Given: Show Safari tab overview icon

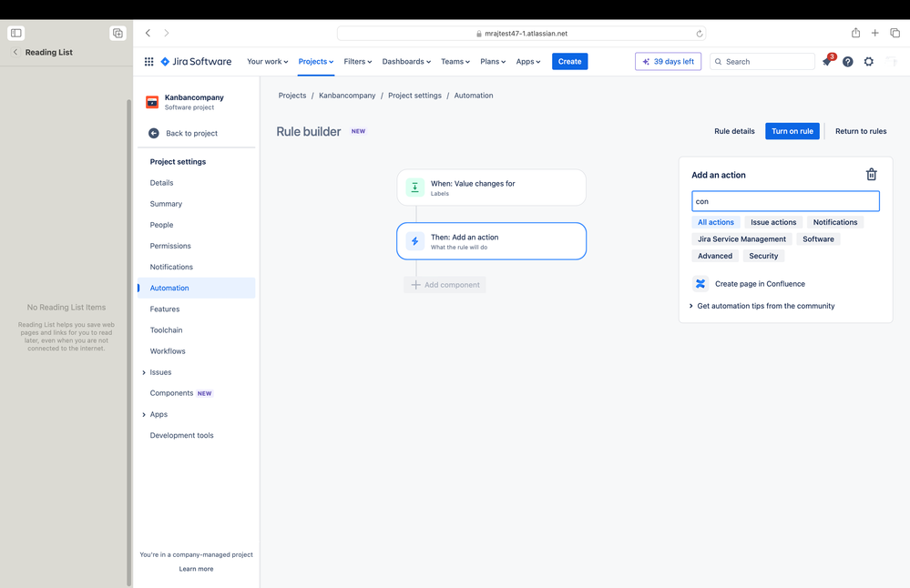Looking at the screenshot, I should click(x=895, y=33).
